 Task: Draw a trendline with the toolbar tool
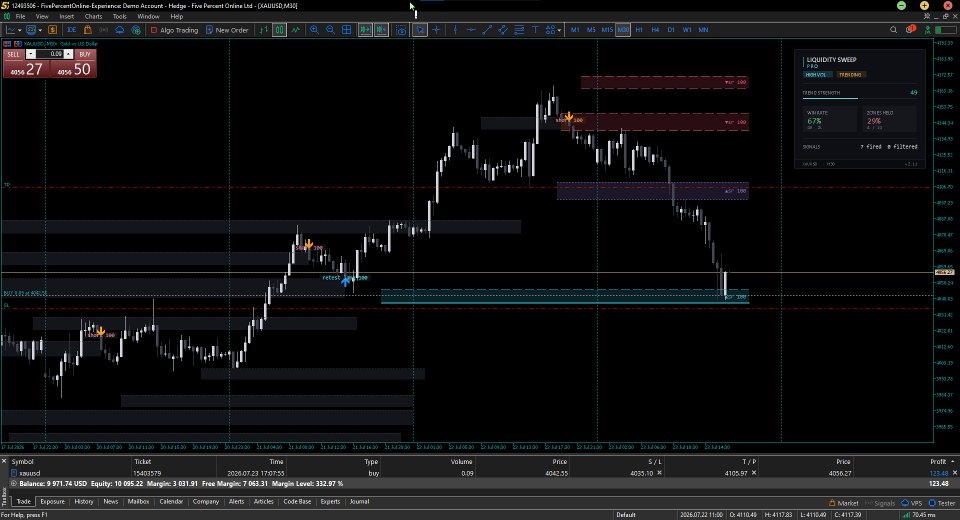(487, 29)
